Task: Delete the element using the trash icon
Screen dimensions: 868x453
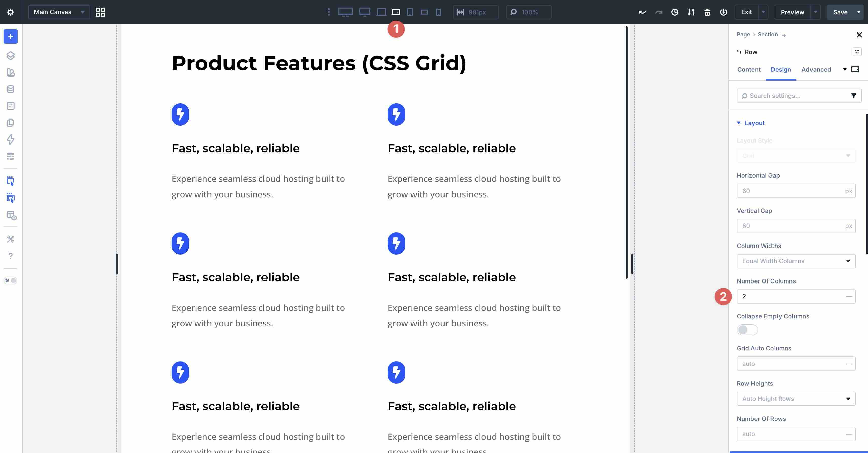Action: pyautogui.click(x=707, y=12)
